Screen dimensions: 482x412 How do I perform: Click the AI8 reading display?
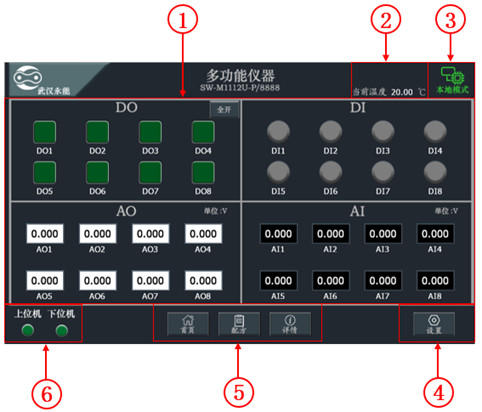click(x=435, y=280)
